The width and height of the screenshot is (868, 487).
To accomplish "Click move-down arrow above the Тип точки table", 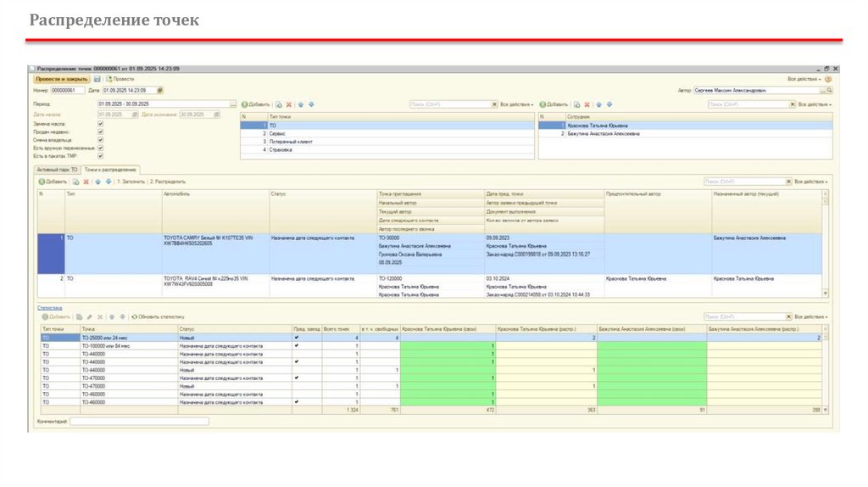I will 311,104.
